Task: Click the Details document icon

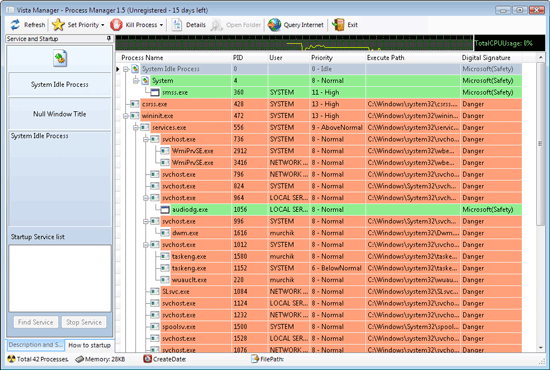Action: (x=176, y=25)
